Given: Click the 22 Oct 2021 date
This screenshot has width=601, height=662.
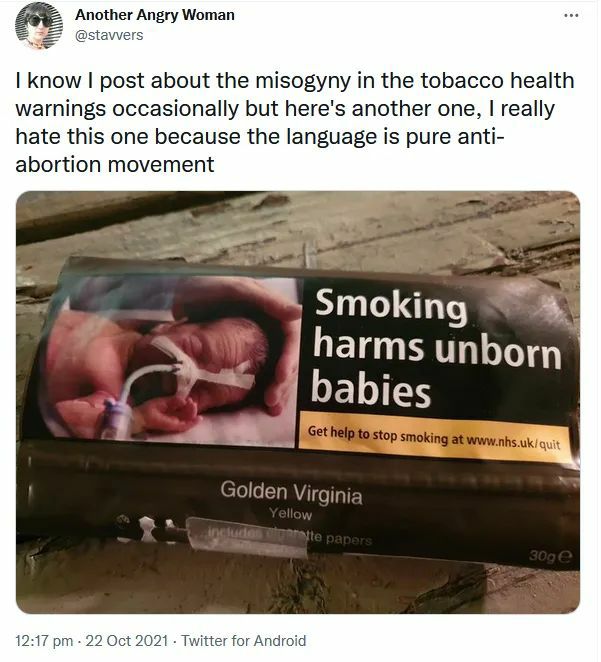Looking at the screenshot, I should [x=127, y=640].
